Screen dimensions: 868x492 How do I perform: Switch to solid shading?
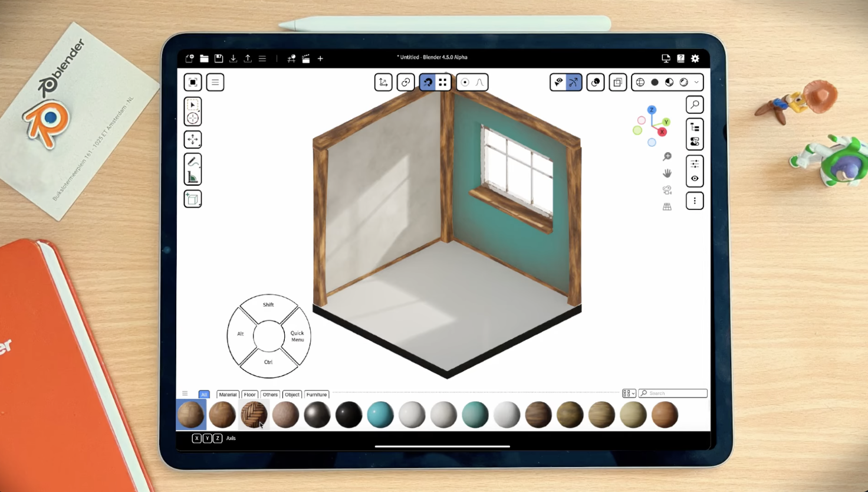tap(655, 82)
